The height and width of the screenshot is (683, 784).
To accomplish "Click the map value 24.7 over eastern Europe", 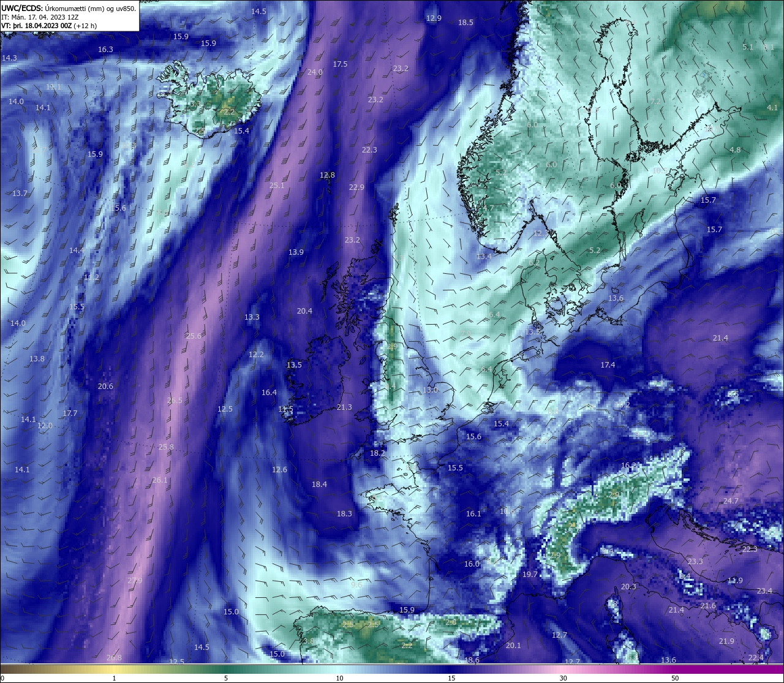I will tap(731, 501).
